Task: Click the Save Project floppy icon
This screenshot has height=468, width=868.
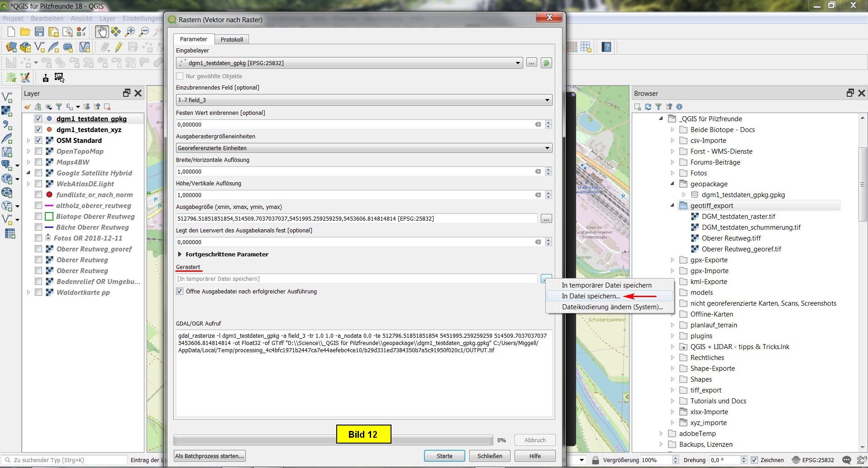Action: click(39, 32)
